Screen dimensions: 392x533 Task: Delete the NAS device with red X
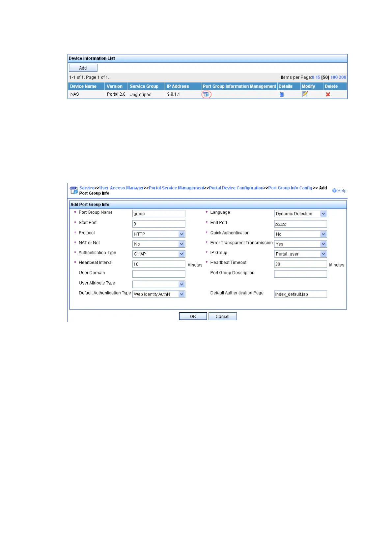click(x=328, y=94)
